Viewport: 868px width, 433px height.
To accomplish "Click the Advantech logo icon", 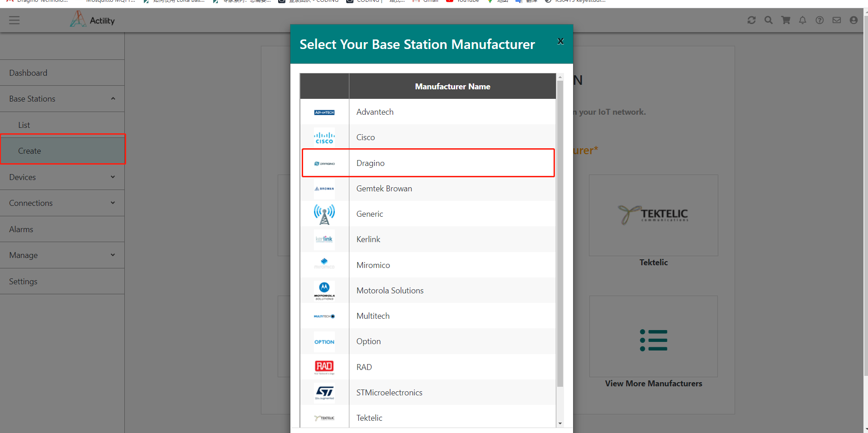I will point(324,112).
